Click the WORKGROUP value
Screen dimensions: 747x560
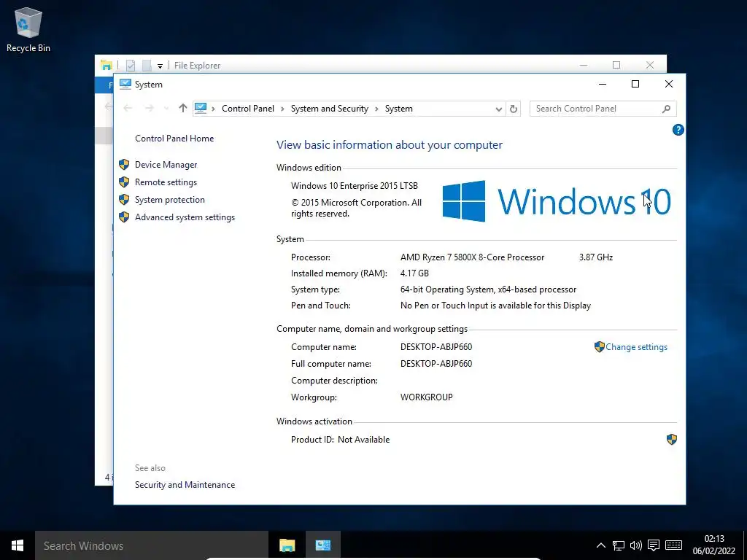click(426, 397)
